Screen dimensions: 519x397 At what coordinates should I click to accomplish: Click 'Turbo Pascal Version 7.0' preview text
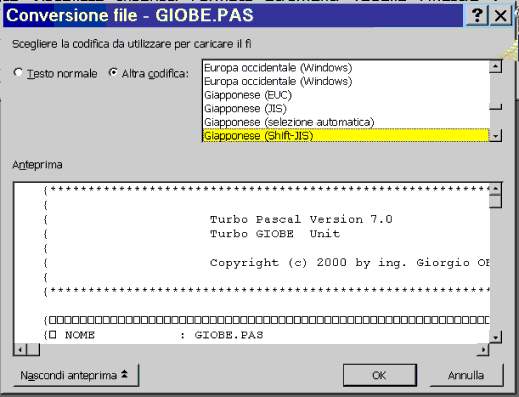(x=301, y=219)
